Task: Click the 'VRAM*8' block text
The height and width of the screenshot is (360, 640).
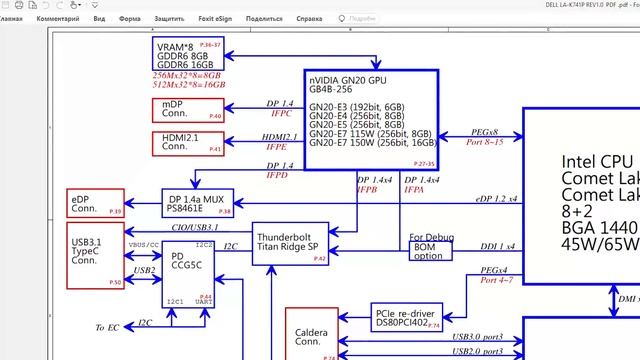Action: tap(175, 47)
